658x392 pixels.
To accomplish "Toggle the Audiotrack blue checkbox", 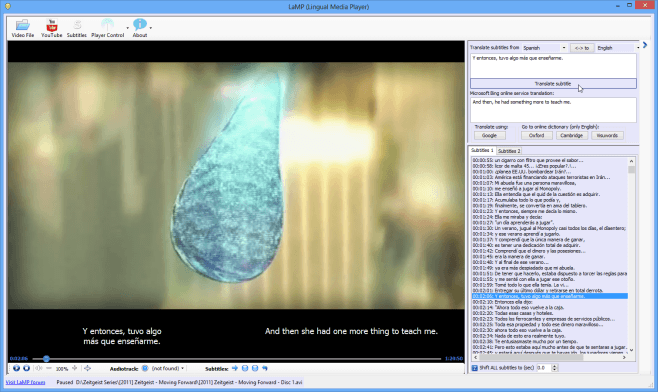I will 145,368.
